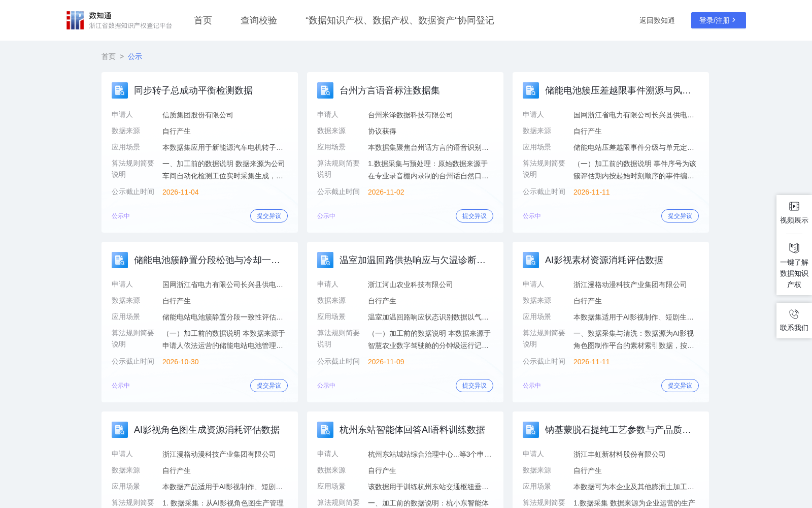812x508 pixels.
Task: Click 提交异议 on 温室加温回路供热响应 card
Action: click(475, 386)
